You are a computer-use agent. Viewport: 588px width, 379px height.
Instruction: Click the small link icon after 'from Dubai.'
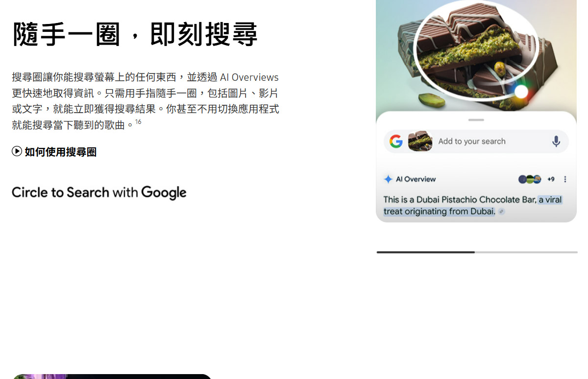click(501, 212)
